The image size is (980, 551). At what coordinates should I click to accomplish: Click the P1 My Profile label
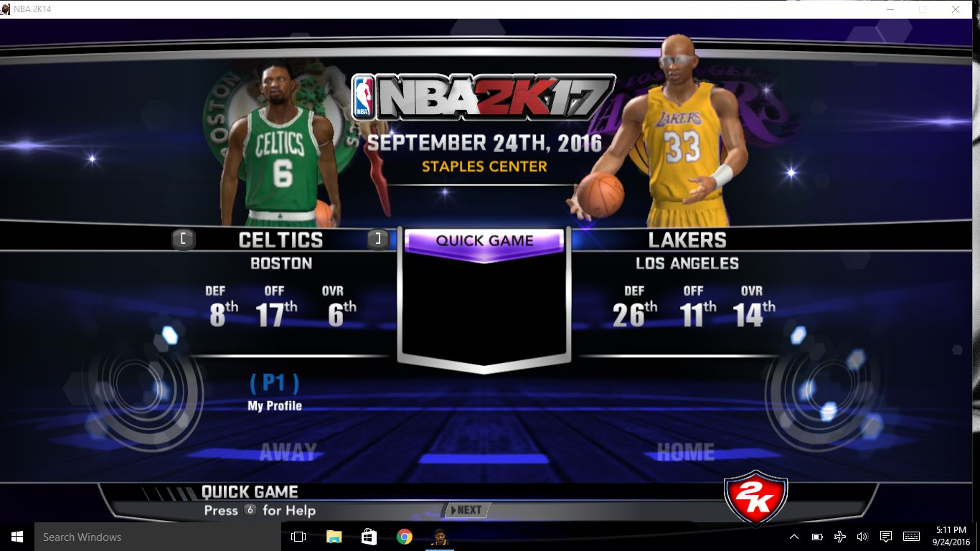pos(274,392)
